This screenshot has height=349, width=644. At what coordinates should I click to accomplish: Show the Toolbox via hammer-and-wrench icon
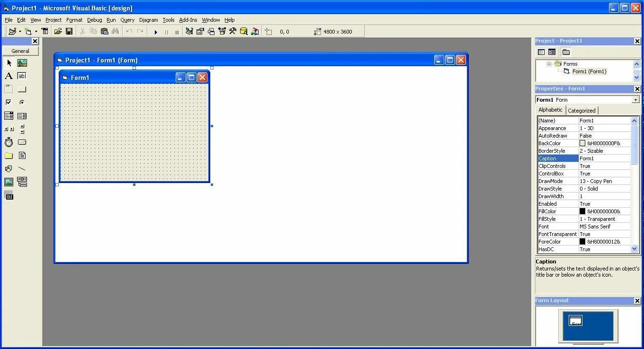(233, 32)
